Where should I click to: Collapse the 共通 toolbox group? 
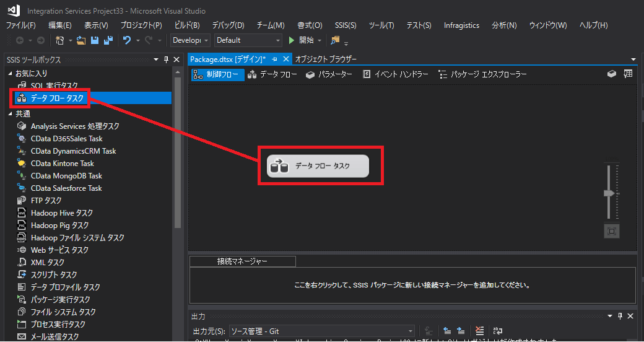[x=10, y=114]
